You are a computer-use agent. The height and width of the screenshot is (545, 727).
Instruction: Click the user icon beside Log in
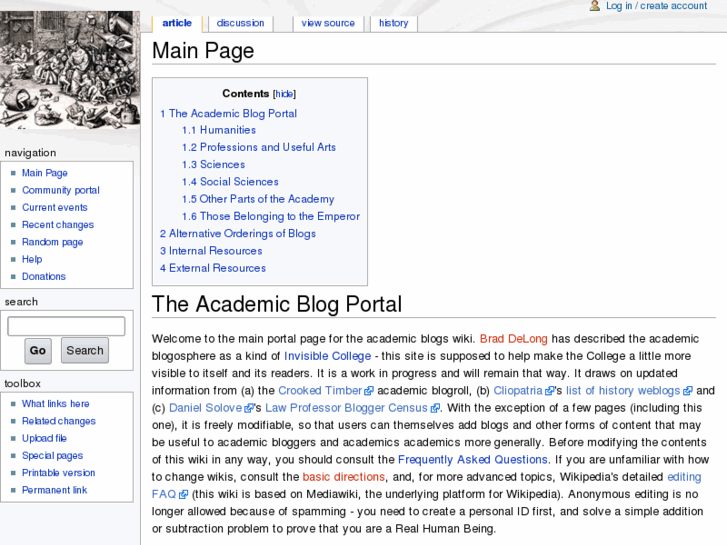pos(595,6)
